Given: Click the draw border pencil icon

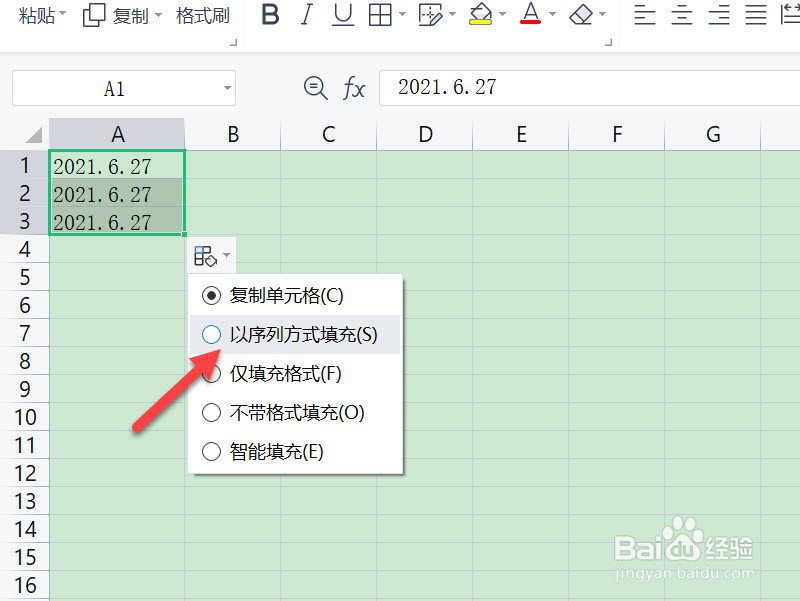Looking at the screenshot, I should tap(431, 15).
